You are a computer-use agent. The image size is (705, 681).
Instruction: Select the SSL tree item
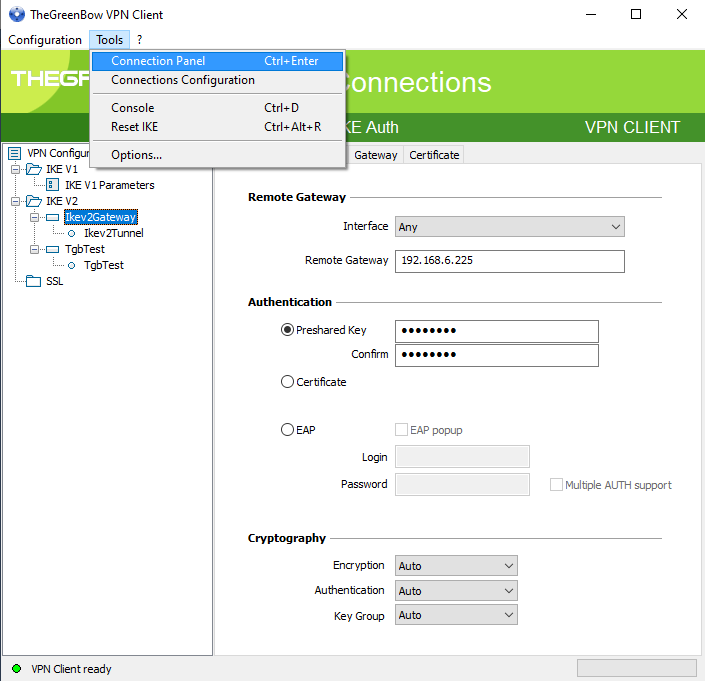[54, 281]
